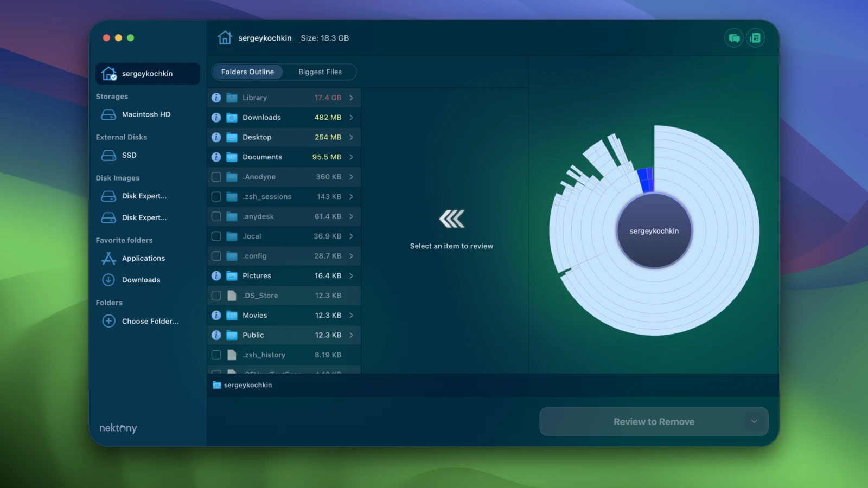The width and height of the screenshot is (868, 488).
Task: Tick the .zsh_sessions checkbox
Action: click(216, 197)
